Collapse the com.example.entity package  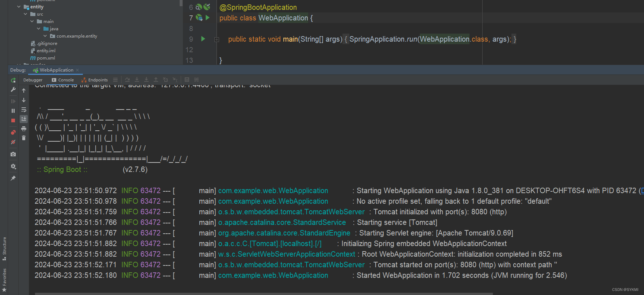point(45,36)
